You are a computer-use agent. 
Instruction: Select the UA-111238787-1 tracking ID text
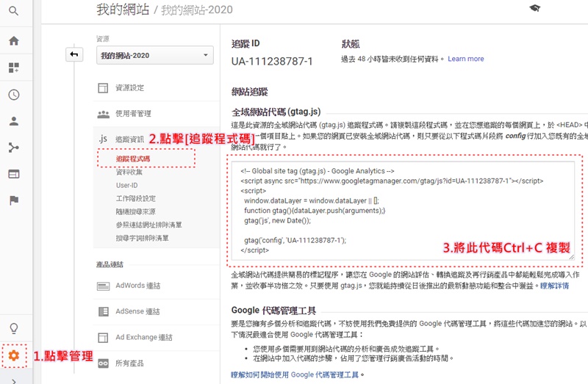tap(272, 61)
